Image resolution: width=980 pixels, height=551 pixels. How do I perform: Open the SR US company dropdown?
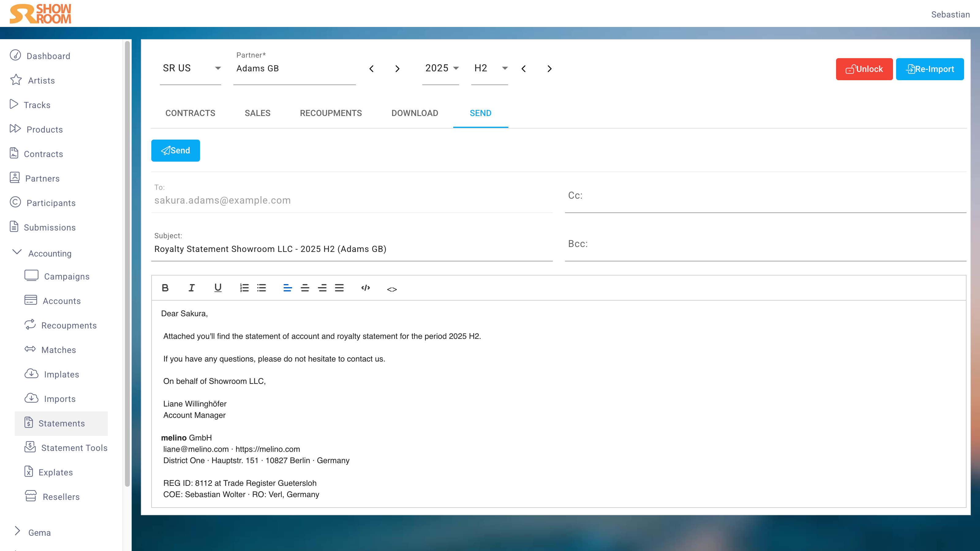pyautogui.click(x=190, y=69)
